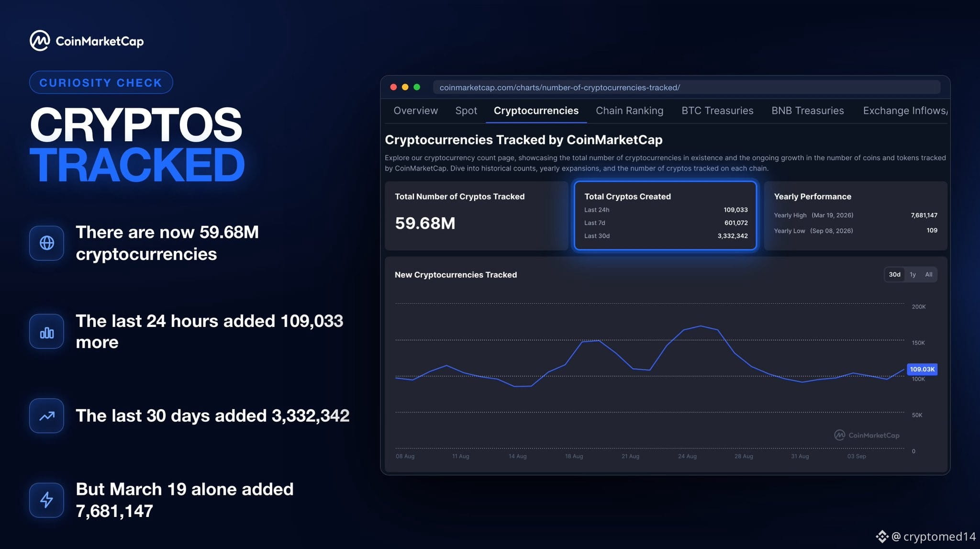Switch chart range to All
This screenshot has width=980, height=549.
click(928, 275)
